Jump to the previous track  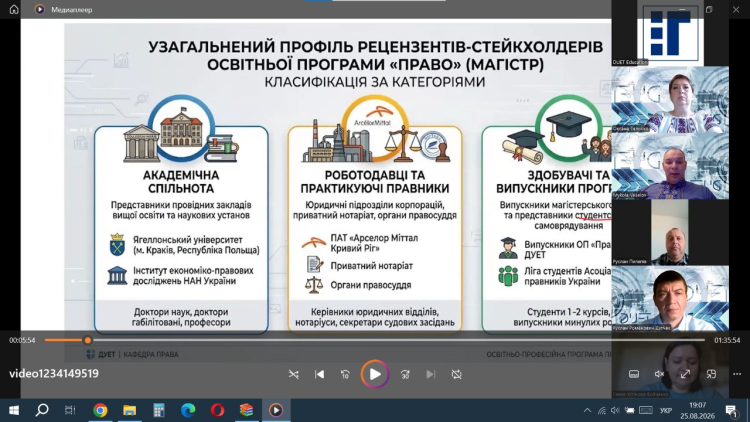(320, 375)
